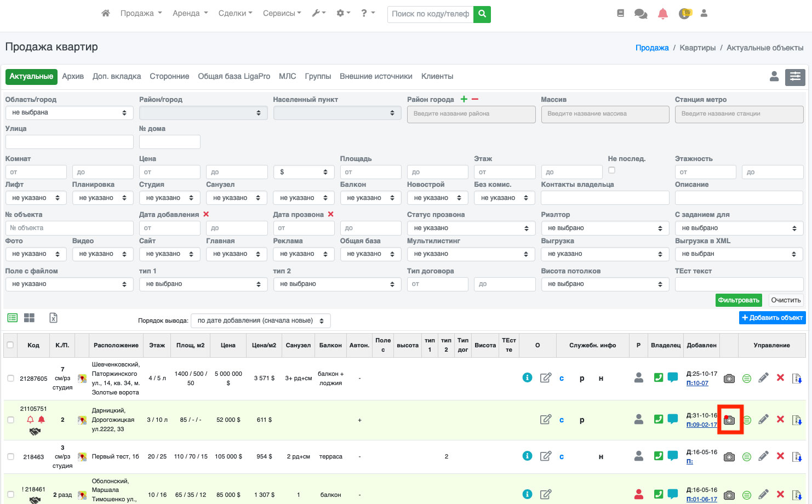Switch to tile grid view icon
Screen dimensions: 812x504
pos(29,318)
